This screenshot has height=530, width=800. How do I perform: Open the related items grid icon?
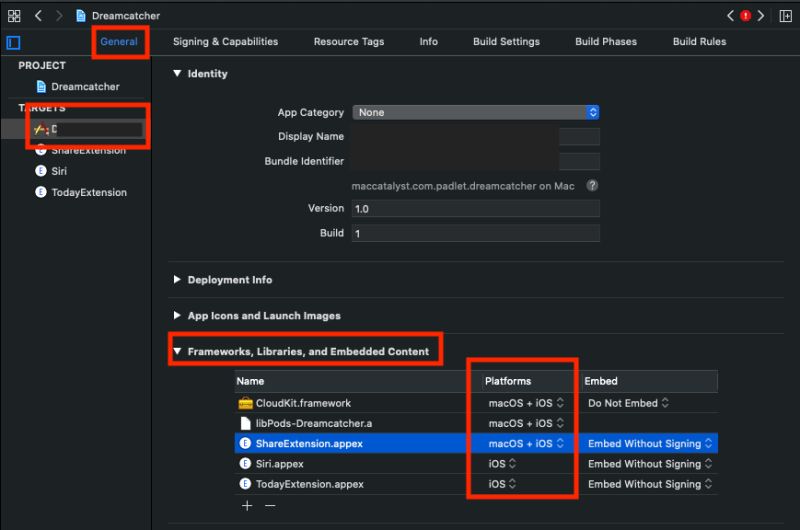pos(14,16)
